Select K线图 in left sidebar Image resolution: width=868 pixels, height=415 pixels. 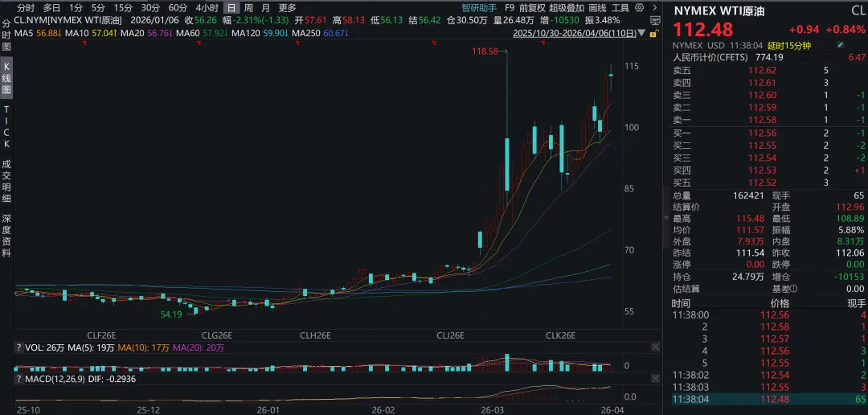[6, 79]
